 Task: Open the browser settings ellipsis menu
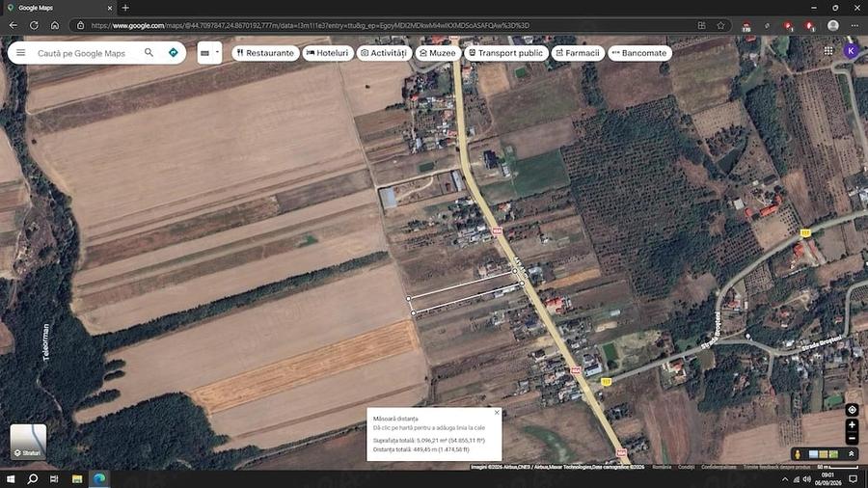854,25
